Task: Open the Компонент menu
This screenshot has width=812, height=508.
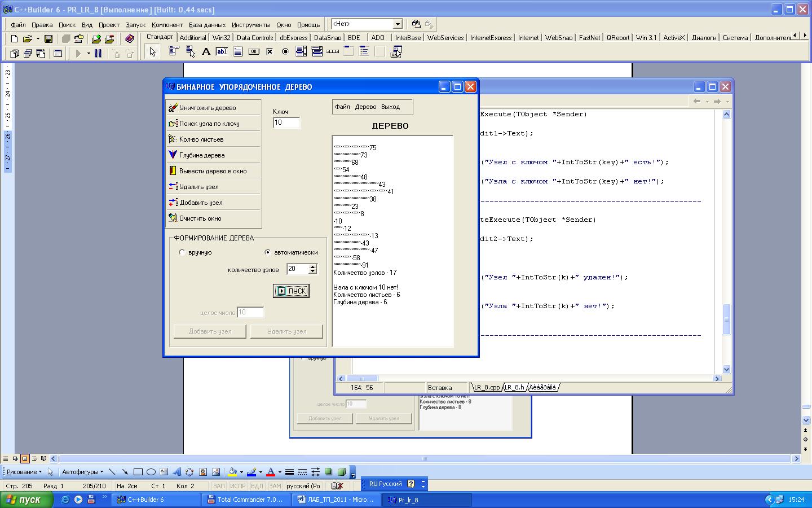Action: [167, 25]
